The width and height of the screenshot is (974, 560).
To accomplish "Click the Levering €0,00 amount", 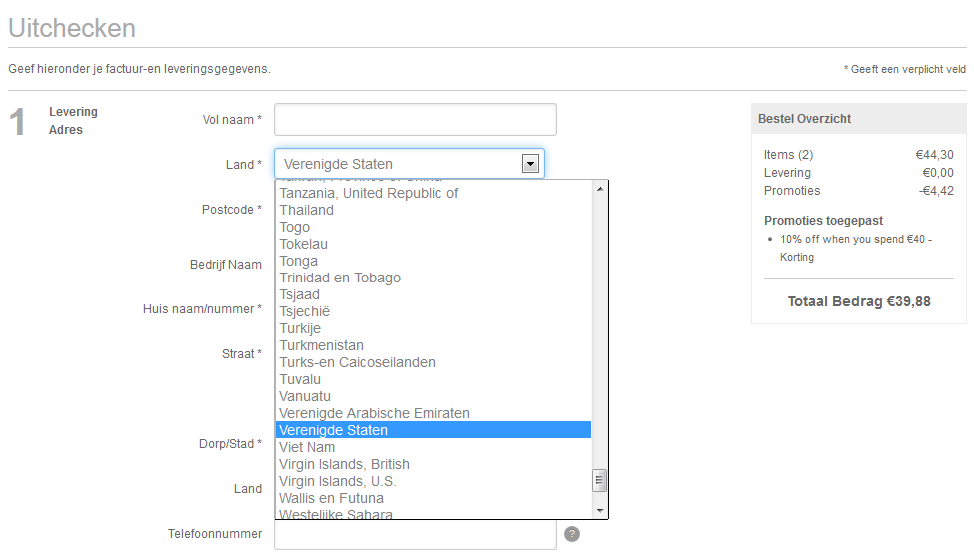I will point(938,173).
